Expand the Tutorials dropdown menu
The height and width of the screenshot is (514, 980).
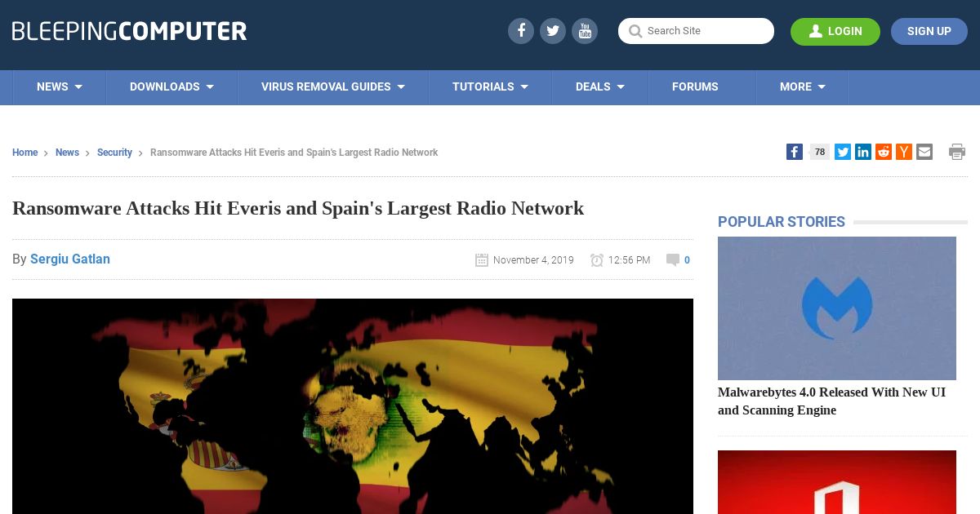tap(490, 86)
